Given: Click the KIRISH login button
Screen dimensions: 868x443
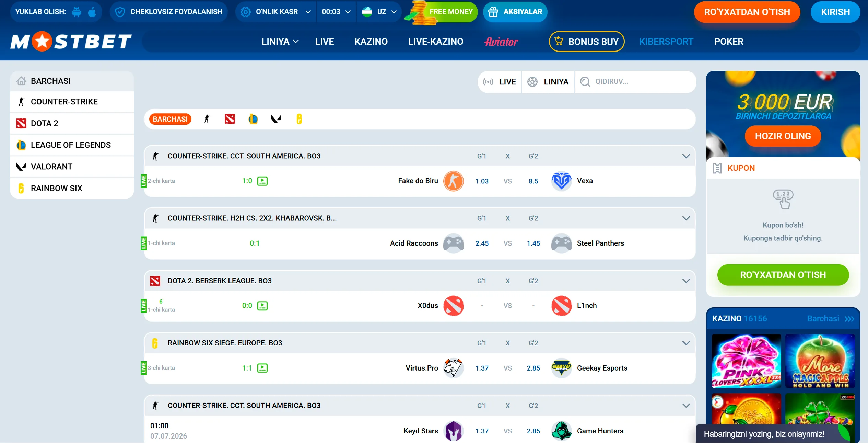Looking at the screenshot, I should coord(835,12).
